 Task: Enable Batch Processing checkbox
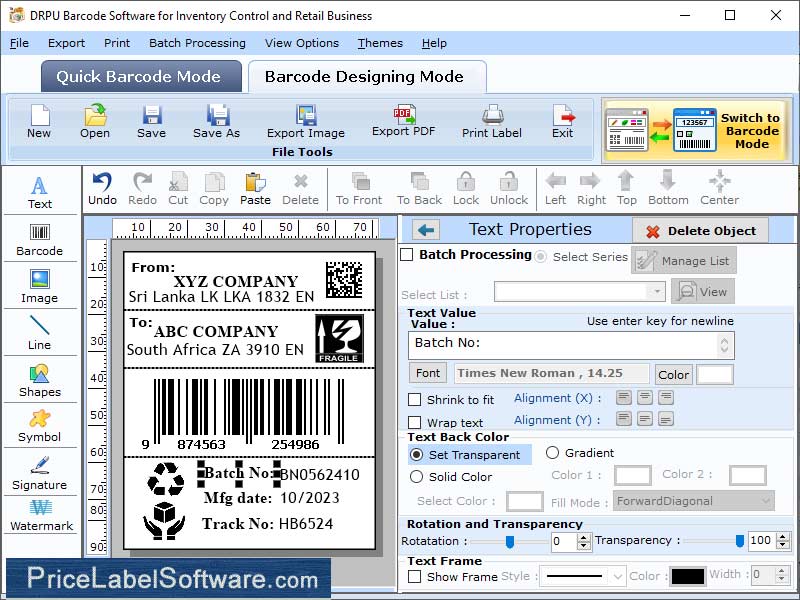pos(407,255)
